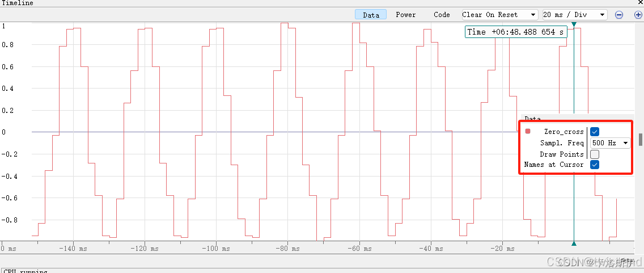644x273 pixels.
Task: Disable the Names at Cursor checkbox
Action: pos(595,165)
